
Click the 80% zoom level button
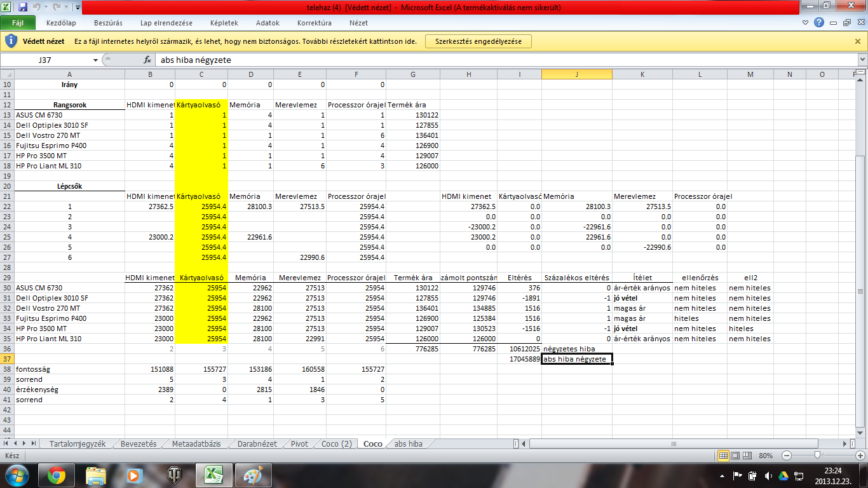tap(766, 456)
